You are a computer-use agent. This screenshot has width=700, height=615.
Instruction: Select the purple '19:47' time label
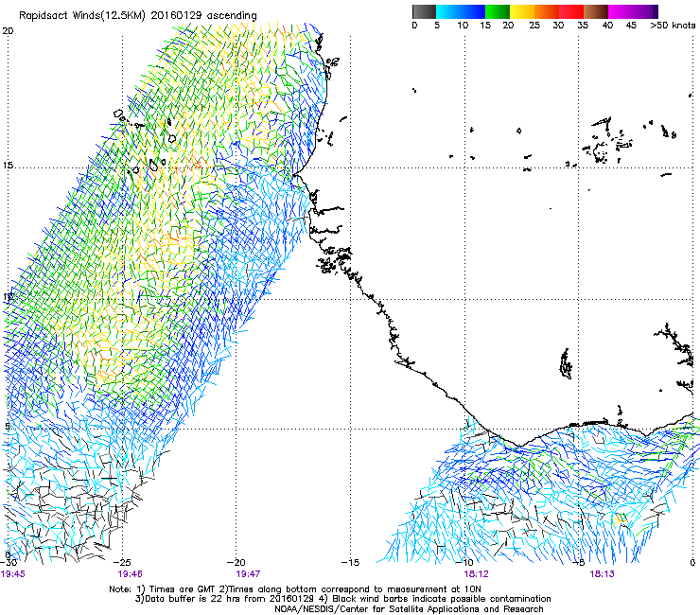tap(248, 573)
